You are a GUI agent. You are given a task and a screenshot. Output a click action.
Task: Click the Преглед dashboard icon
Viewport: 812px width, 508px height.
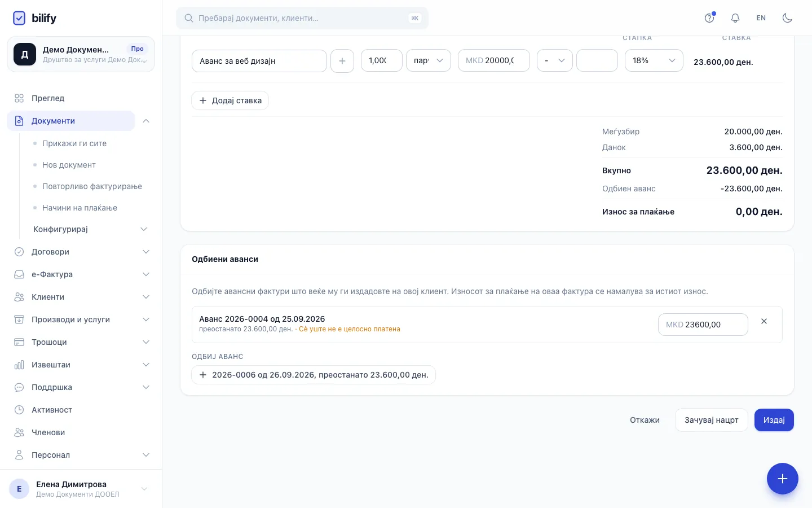click(x=19, y=98)
